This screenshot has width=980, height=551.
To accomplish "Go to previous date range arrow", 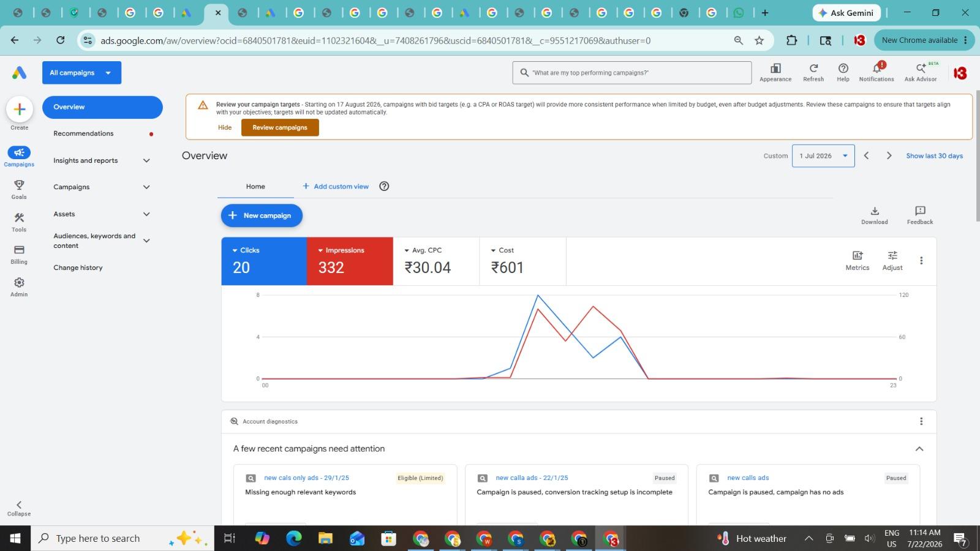I will click(866, 156).
